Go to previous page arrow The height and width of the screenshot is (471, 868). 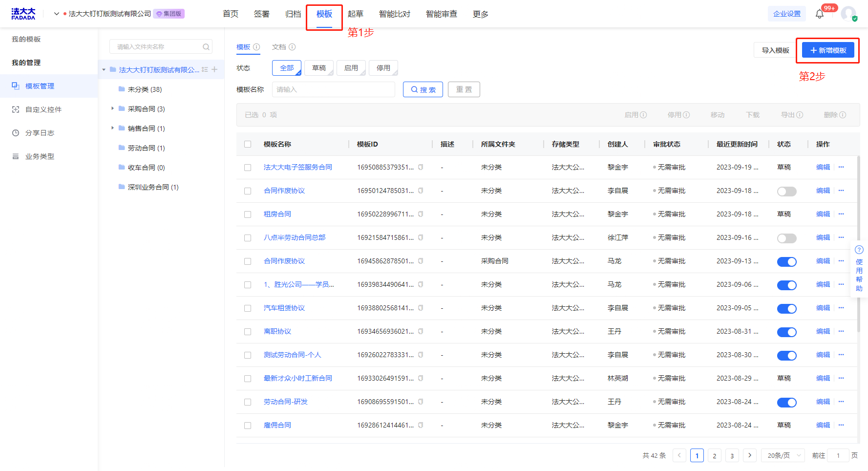[x=679, y=455]
